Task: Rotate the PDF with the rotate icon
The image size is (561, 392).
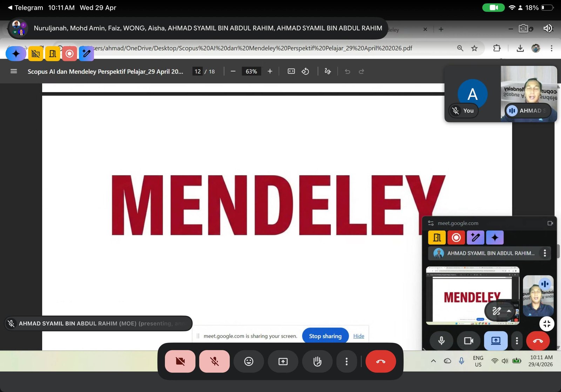Action: tap(305, 72)
